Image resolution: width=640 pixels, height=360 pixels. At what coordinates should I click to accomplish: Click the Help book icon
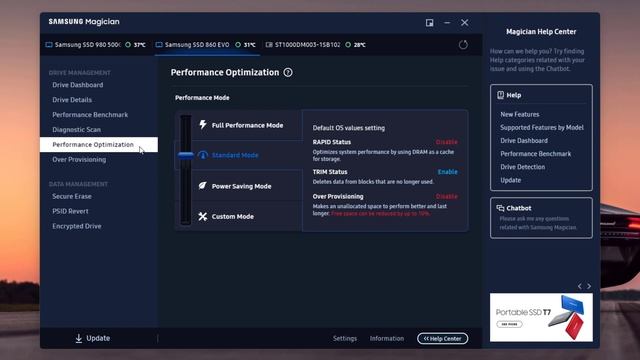click(500, 95)
